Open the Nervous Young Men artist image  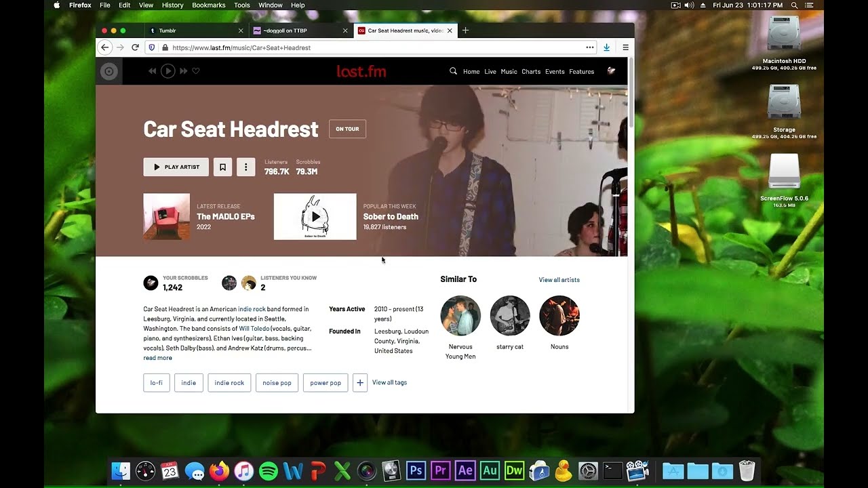pyautogui.click(x=460, y=316)
